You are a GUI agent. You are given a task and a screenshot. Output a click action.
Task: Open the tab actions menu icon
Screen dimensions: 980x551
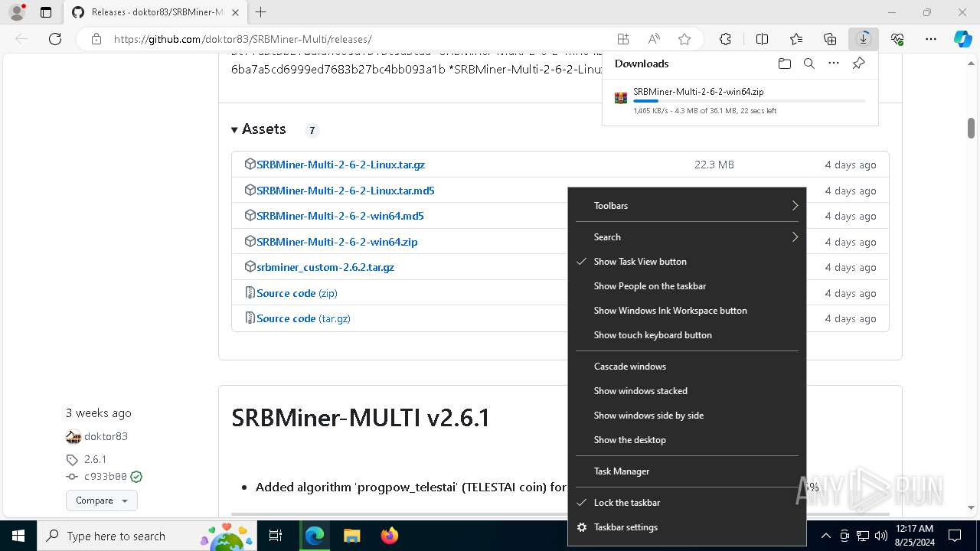click(x=46, y=12)
